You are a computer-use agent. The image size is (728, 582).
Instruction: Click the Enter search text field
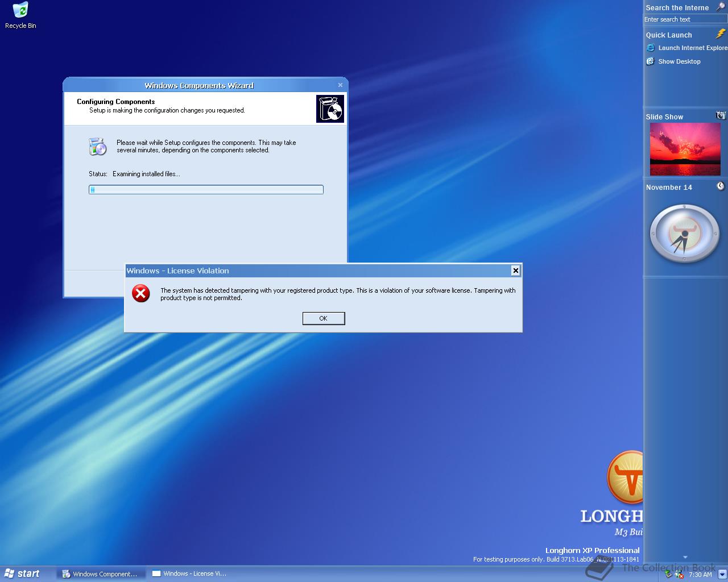(685, 19)
